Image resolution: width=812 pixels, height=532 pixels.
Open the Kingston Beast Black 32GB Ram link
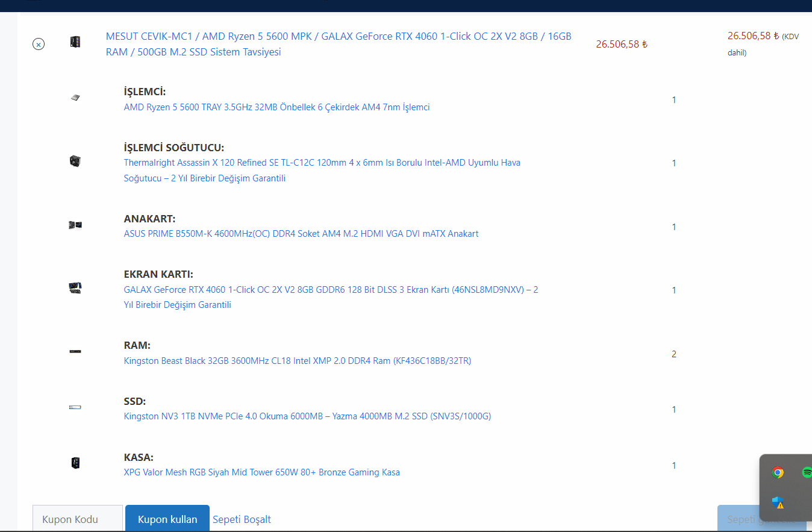298,361
